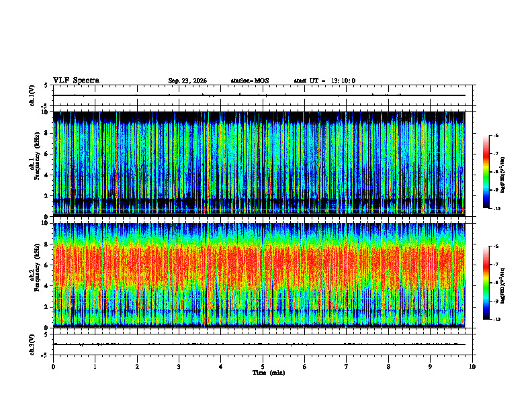Click the ch.1 waveform trace panel

[263, 95]
